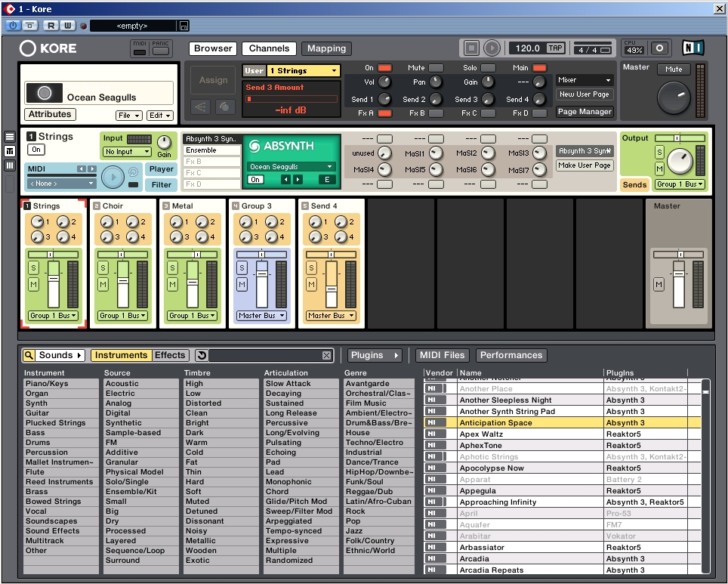Open the MIDI Files tab
Viewport: 728px width, 584px height.
pyautogui.click(x=442, y=355)
